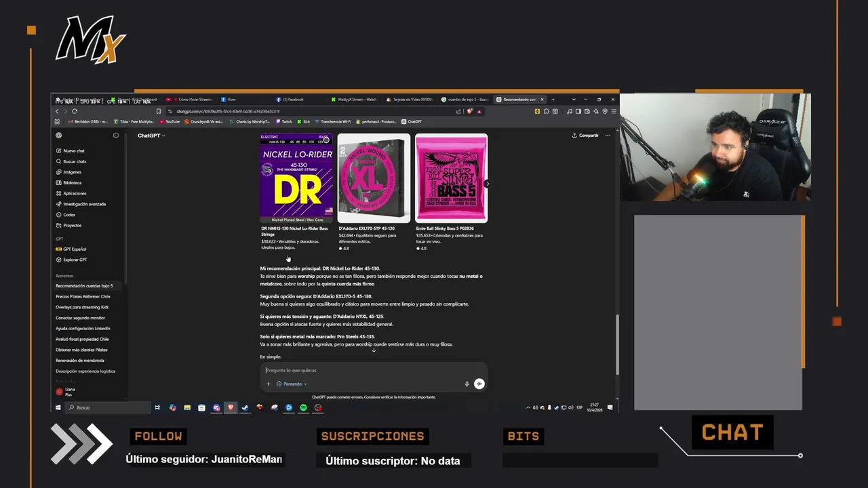This screenshot has height=488, width=868.
Task: Open the DR Nickel Lo-Rider product image
Action: (296, 178)
